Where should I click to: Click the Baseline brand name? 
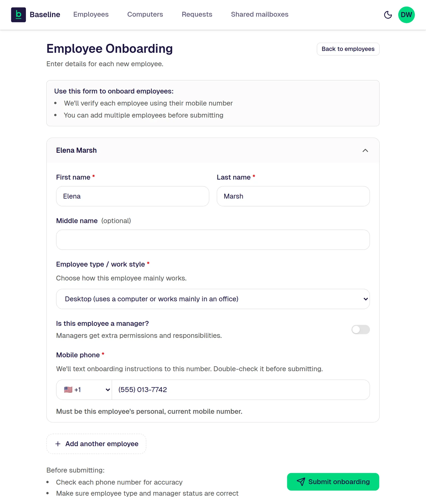coord(45,15)
